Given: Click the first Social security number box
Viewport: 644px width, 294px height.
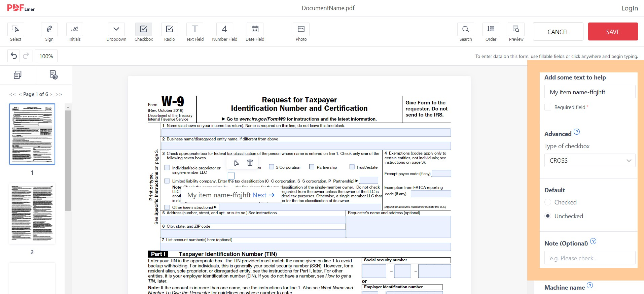Looking at the screenshot, I should (x=374, y=271).
